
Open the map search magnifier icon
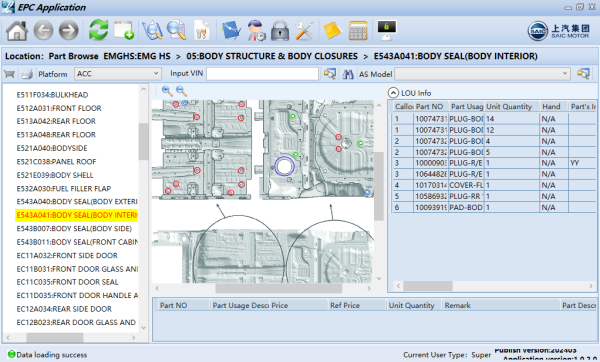152,30
